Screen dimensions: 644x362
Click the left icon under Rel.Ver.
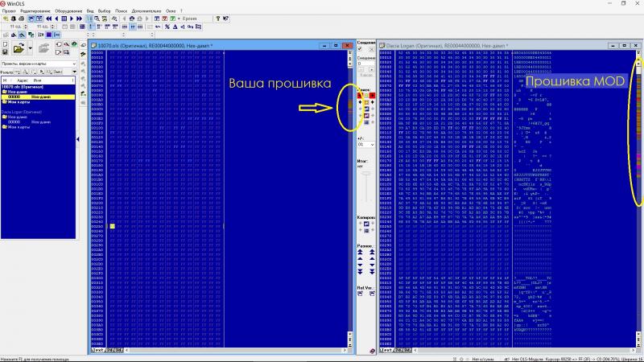click(x=360, y=294)
